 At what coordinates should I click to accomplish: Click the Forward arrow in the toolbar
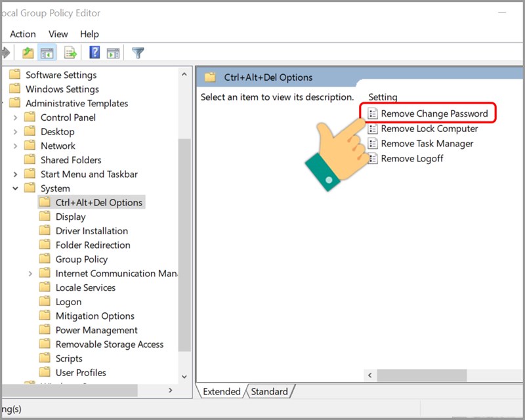point(5,52)
